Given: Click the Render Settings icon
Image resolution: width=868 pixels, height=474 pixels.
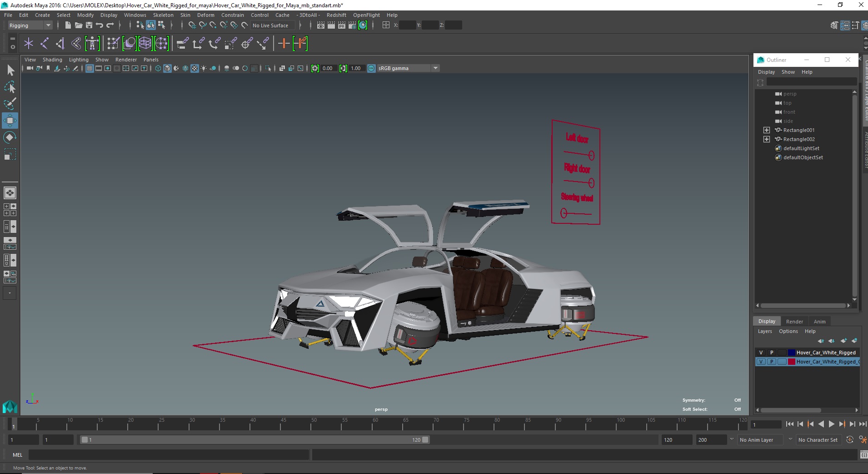Looking at the screenshot, I should [352, 25].
